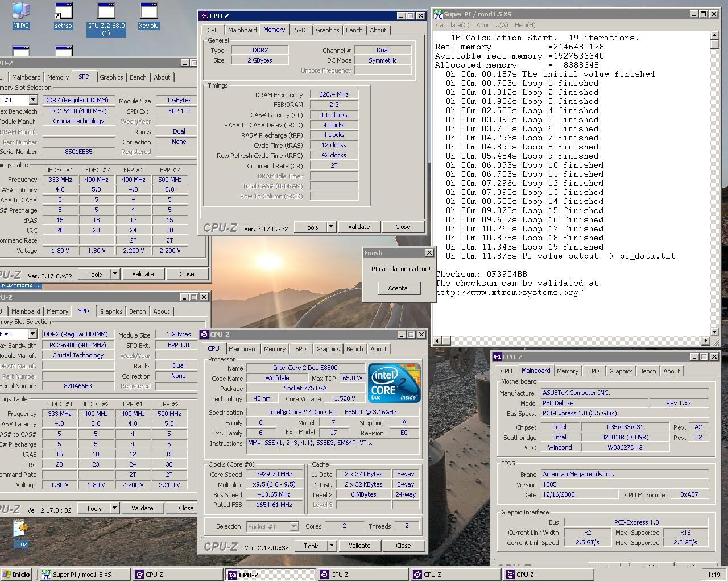Viewport: 728px width, 582px height.
Task: Open the Help(H) menu in Super PI
Action: tap(524, 25)
